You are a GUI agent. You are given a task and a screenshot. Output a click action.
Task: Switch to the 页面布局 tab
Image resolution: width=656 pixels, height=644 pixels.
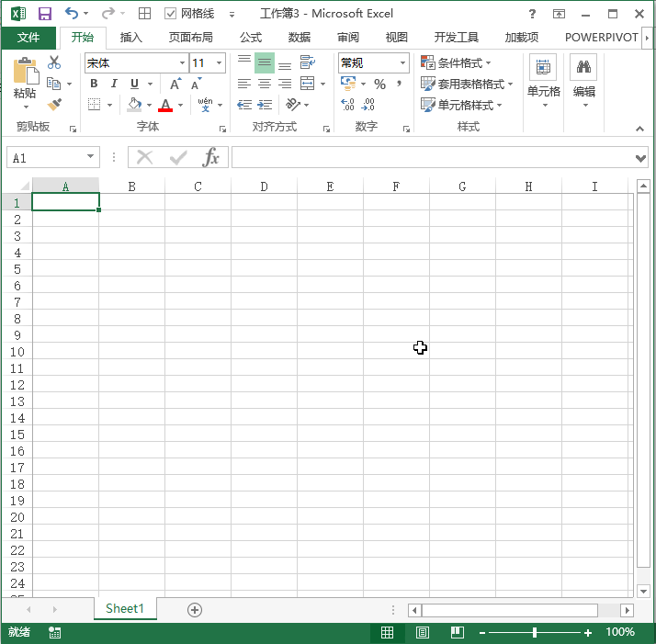coord(190,38)
